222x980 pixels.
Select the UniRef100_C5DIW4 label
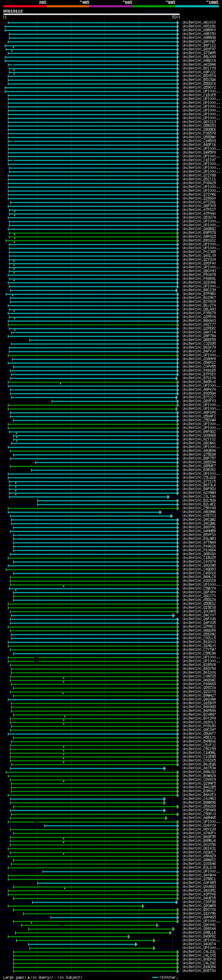click(x=199, y=420)
